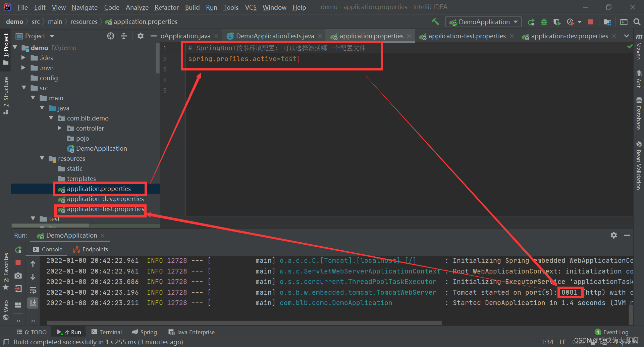Show the hidden editor tabs list
Screen dimensions: 644x347
coord(626,36)
